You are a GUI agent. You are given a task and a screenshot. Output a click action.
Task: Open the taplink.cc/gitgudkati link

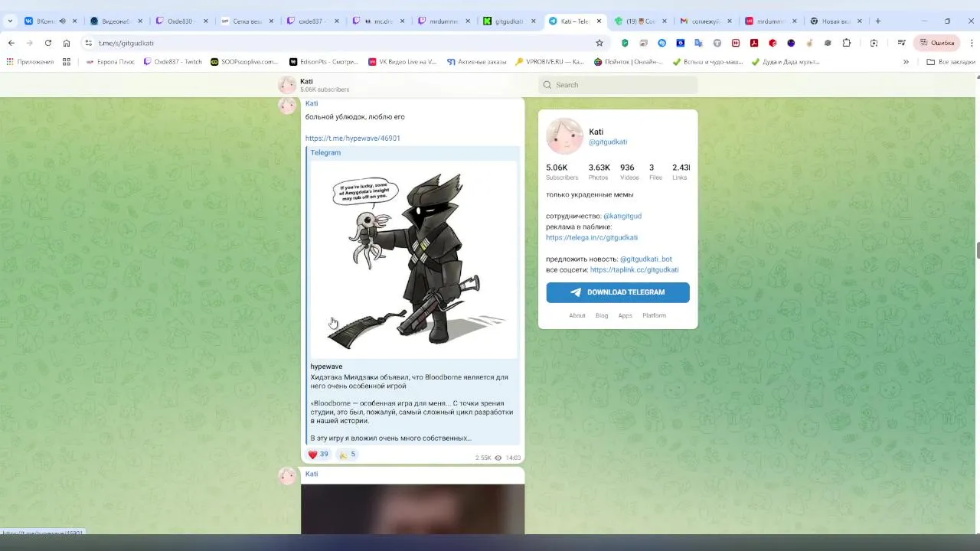(x=634, y=269)
